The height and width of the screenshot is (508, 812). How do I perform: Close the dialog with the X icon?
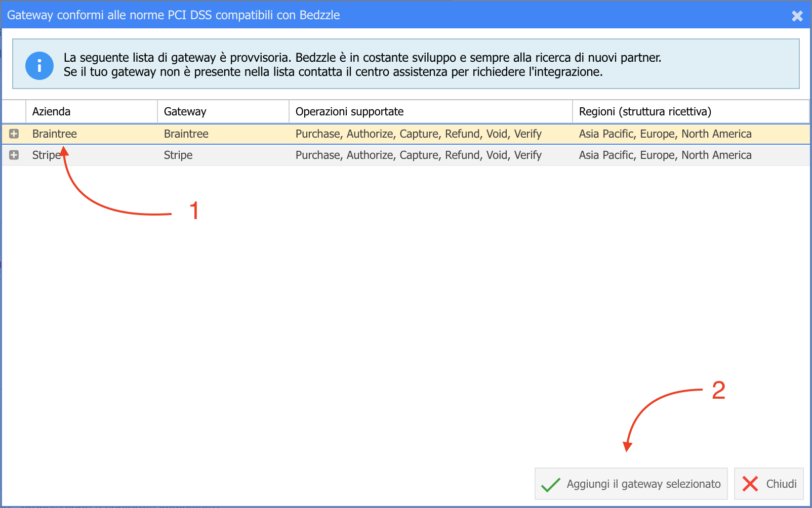[x=797, y=16]
